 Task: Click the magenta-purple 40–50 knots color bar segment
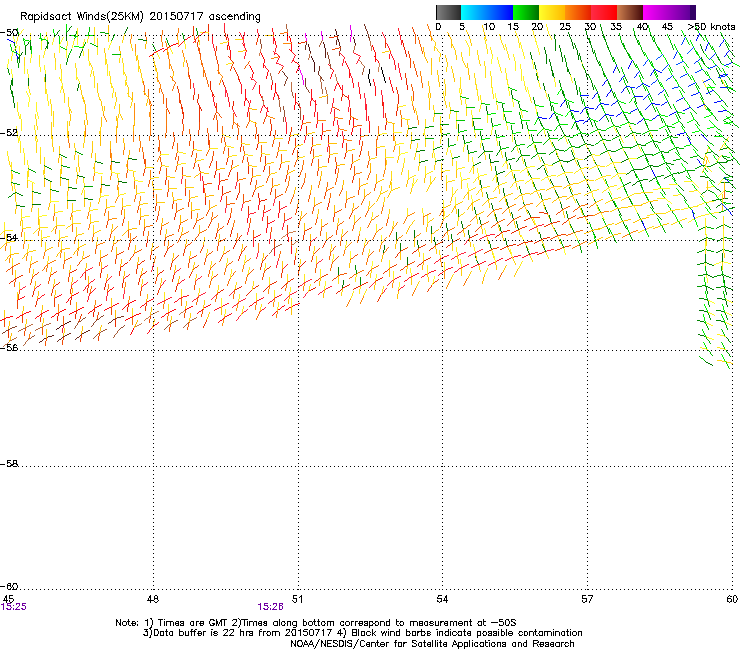click(669, 12)
